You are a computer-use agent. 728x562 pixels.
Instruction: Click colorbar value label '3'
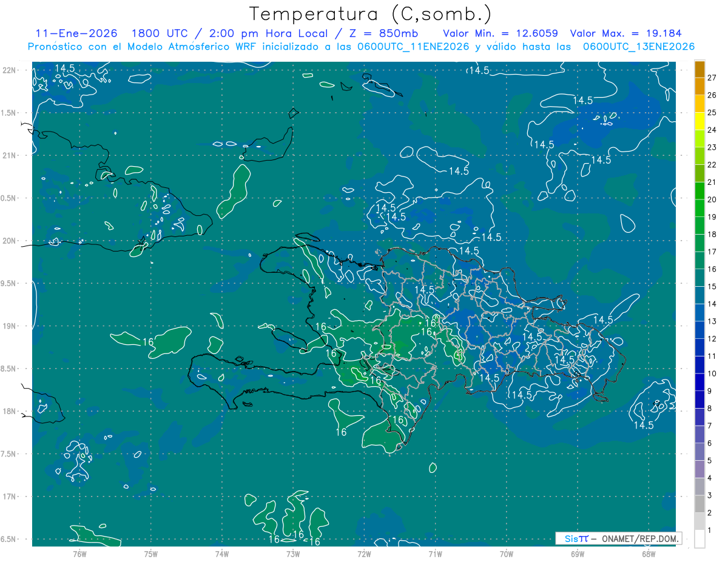(709, 495)
